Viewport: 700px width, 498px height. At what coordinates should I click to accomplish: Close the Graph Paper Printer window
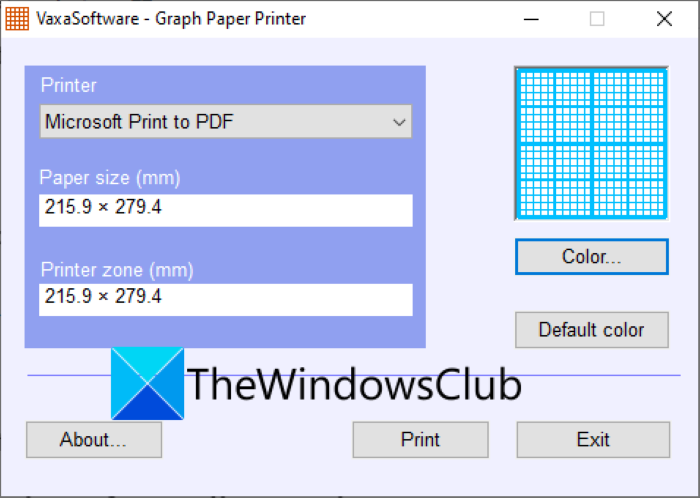(664, 19)
